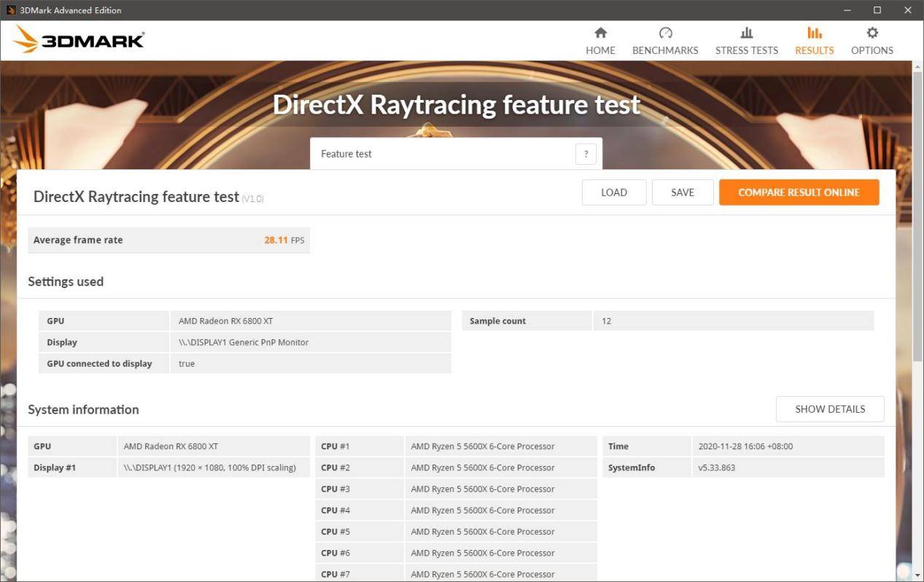Minimize the 3DMark window
The height and width of the screenshot is (582, 924).
coord(847,10)
